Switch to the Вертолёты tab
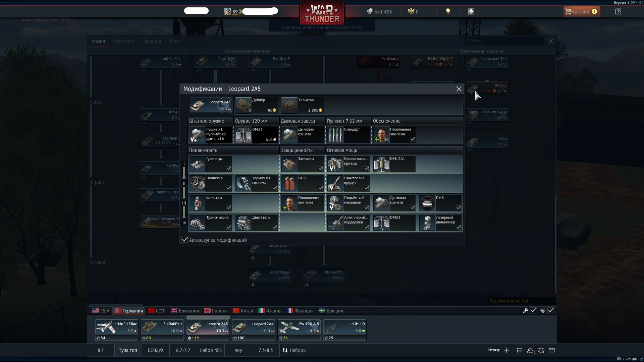 [124, 41]
